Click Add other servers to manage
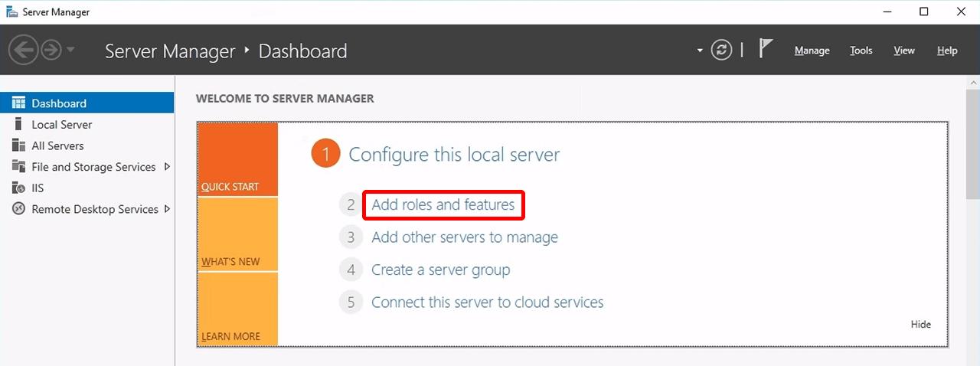The width and height of the screenshot is (980, 366). coord(464,237)
